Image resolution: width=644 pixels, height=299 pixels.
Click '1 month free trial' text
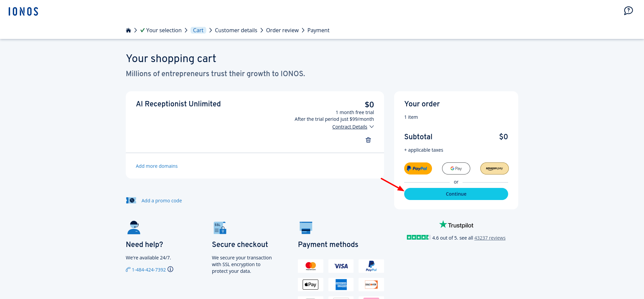click(355, 112)
